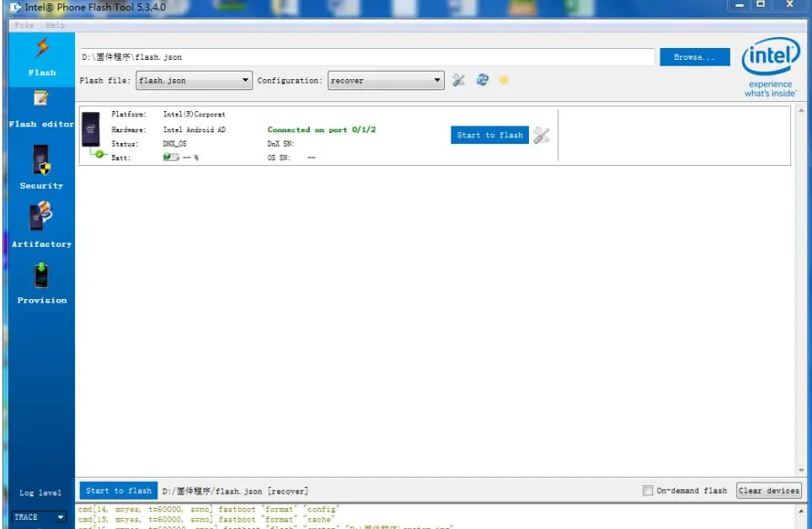Click the tools icon beside Configuration dropdown
This screenshot has height=529, width=812.
pos(458,80)
